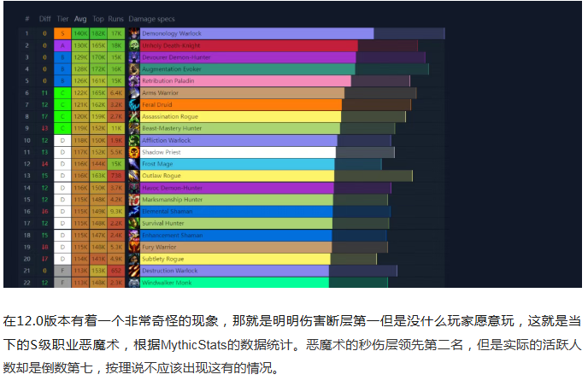588x392 pixels.
Task: Click the orange S tier badge
Action: click(x=62, y=33)
